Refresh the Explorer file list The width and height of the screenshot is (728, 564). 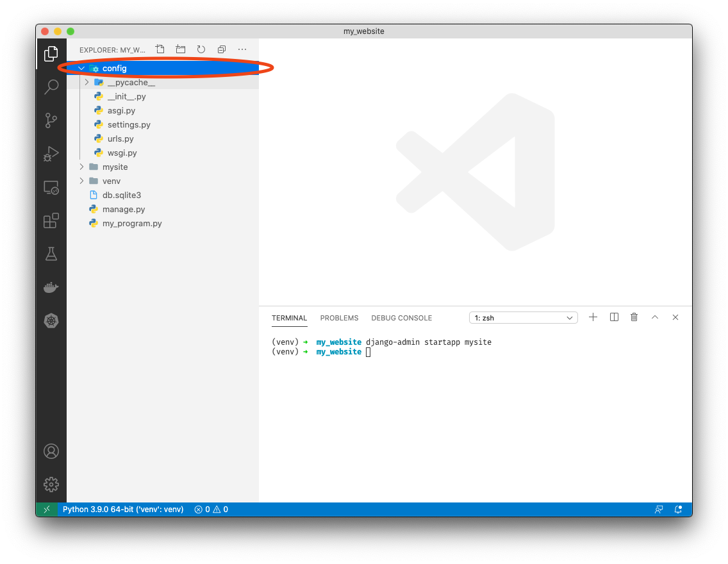click(201, 49)
